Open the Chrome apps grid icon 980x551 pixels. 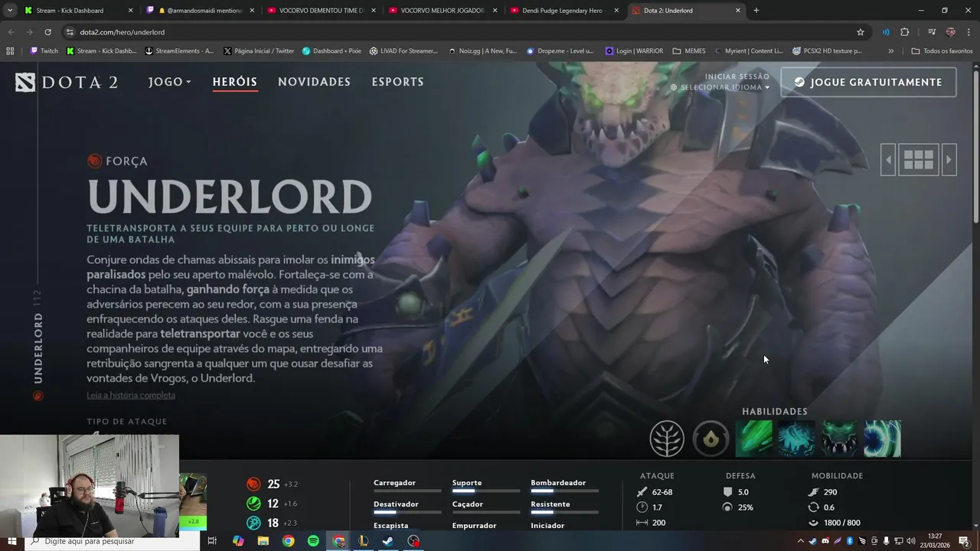tap(10, 51)
